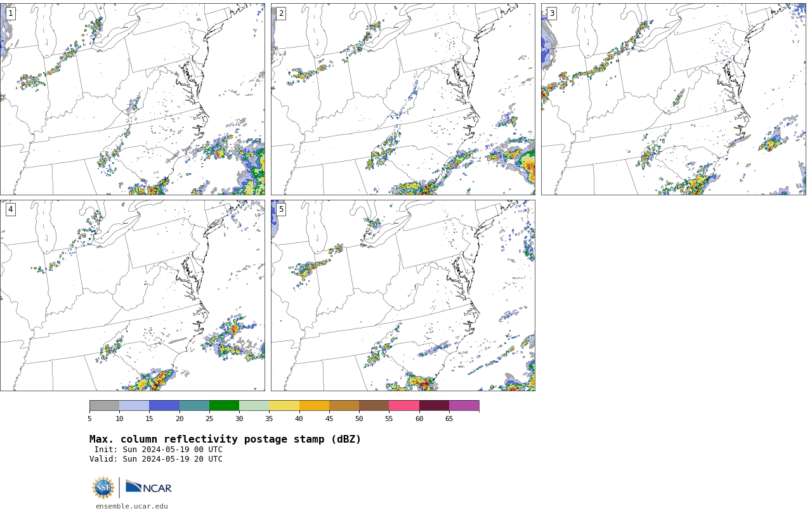
Task: Click the panel number label 3
Action: pyautogui.click(x=551, y=13)
